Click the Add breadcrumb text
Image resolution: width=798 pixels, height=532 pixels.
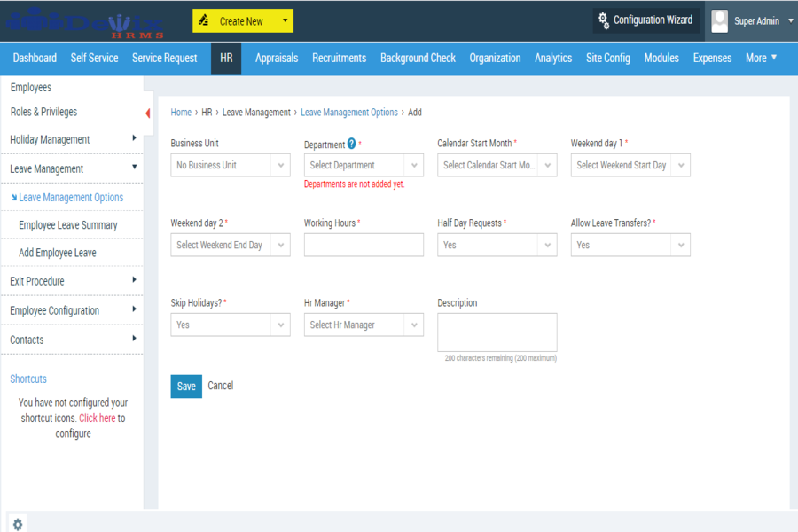(415, 112)
